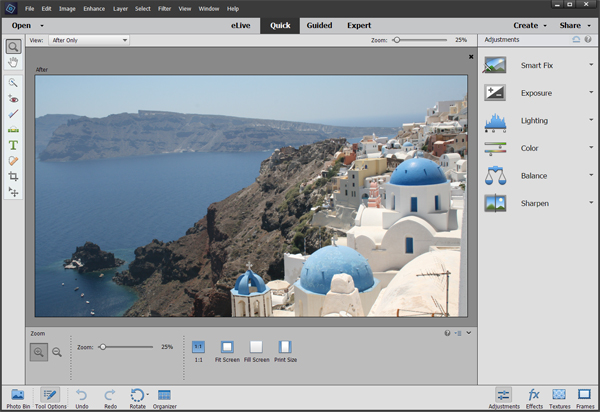
Task: Click the Smart Fix adjustment icon
Action: 495,65
